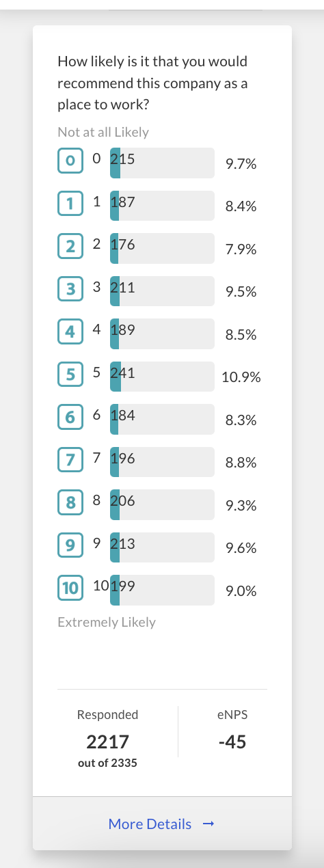Image resolution: width=324 pixels, height=868 pixels.
Task: Select the score 5 box icon
Action: click(70, 374)
